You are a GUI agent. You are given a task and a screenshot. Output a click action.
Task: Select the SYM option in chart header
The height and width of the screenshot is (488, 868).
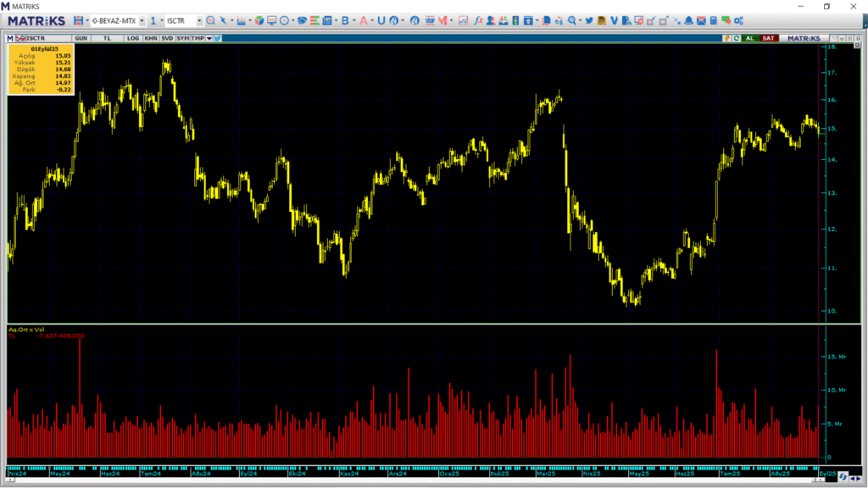click(x=182, y=38)
